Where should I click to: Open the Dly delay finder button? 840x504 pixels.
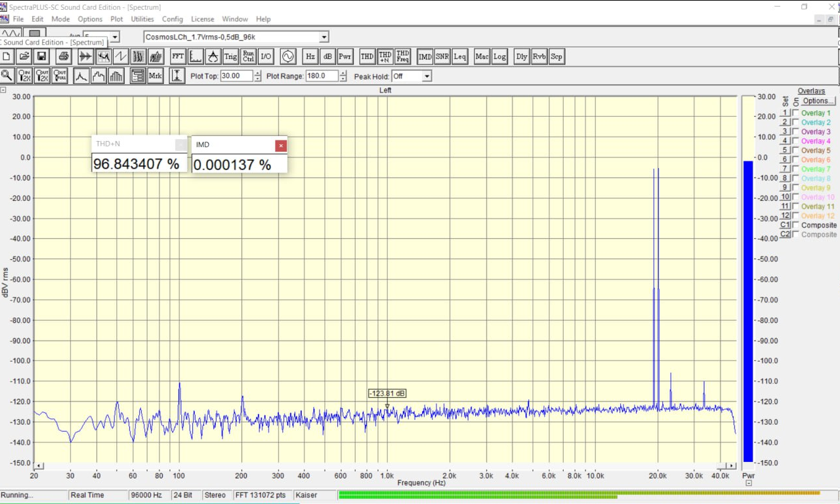[522, 56]
